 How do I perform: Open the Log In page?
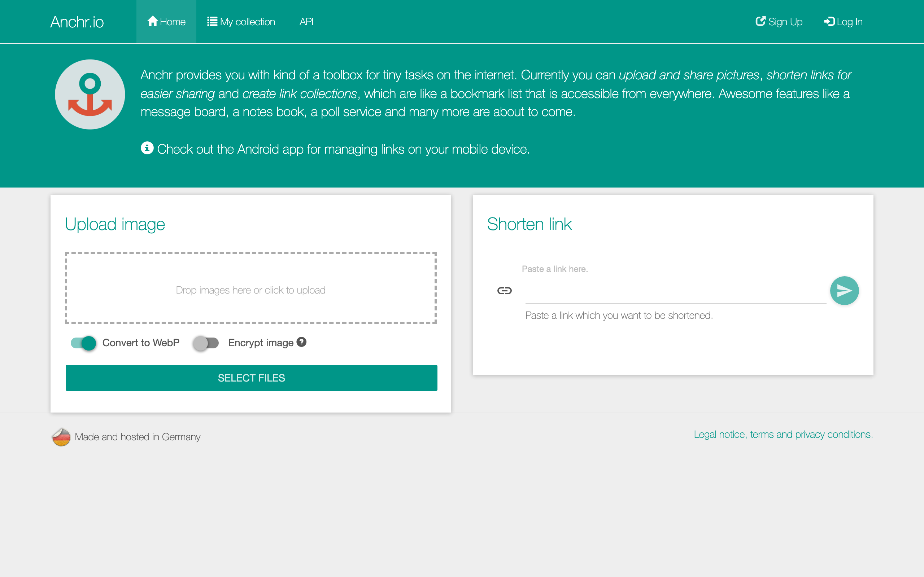(843, 22)
